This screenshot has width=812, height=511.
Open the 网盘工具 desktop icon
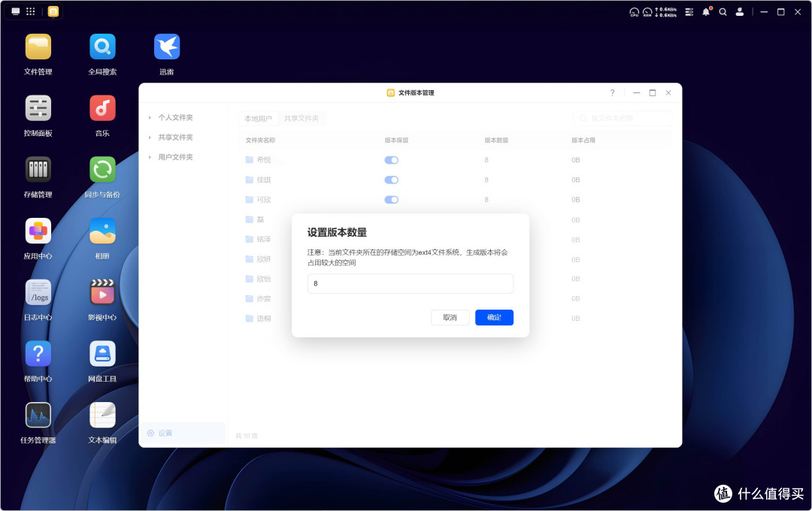pyautogui.click(x=102, y=354)
